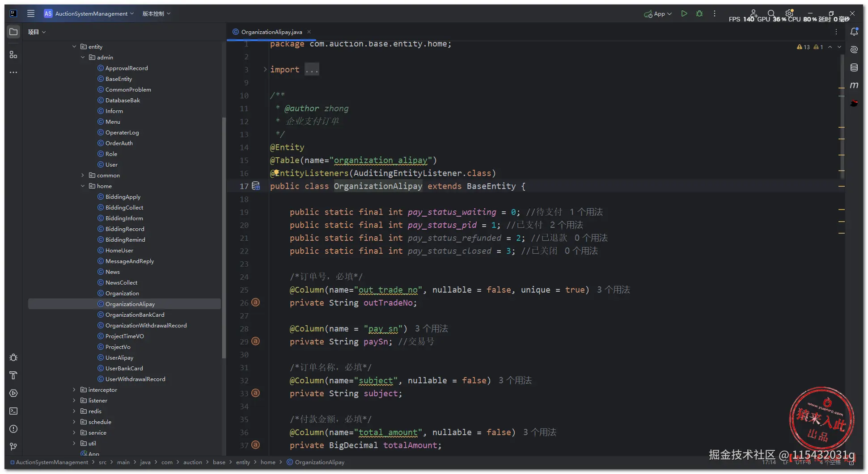This screenshot has height=474, width=868.
Task: Show usages hint for pay_sn column
Action: (432, 328)
